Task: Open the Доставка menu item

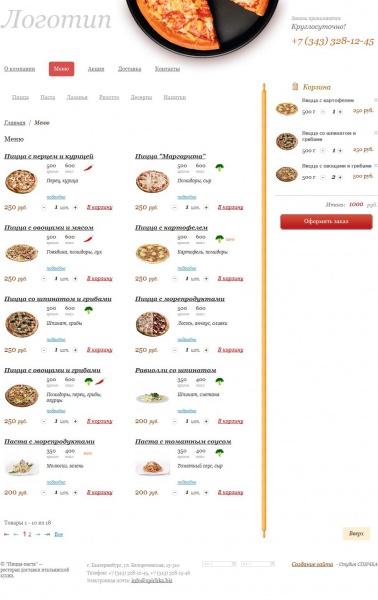Action: coord(129,69)
